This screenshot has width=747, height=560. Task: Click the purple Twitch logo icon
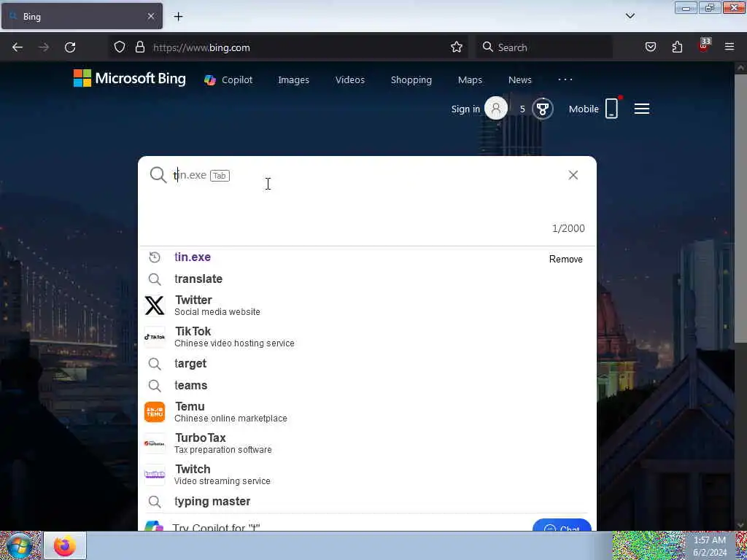click(155, 475)
